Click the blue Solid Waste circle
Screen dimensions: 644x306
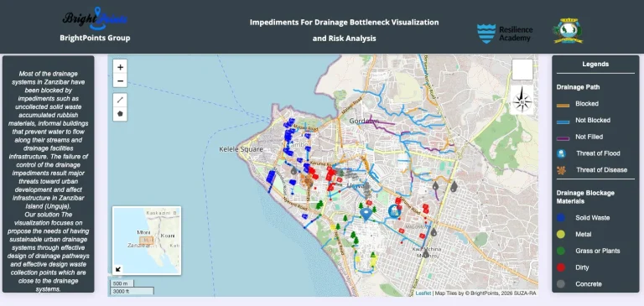[x=561, y=218]
